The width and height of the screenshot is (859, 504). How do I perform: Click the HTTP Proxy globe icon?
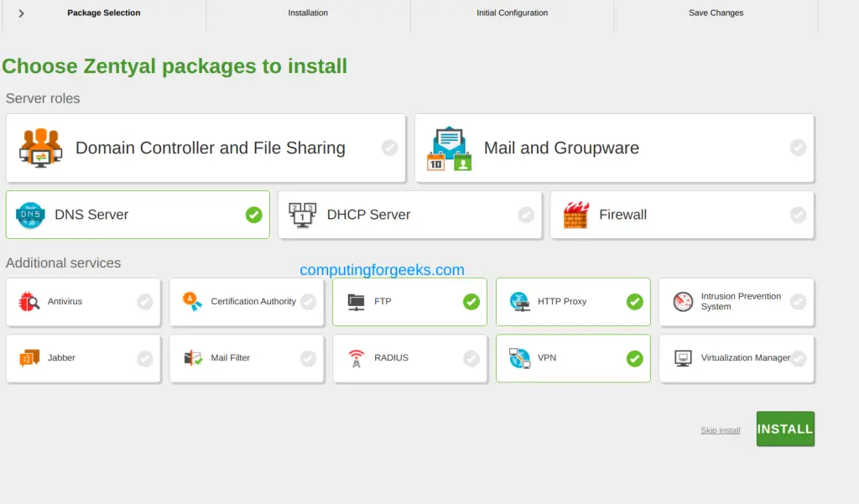pos(519,302)
